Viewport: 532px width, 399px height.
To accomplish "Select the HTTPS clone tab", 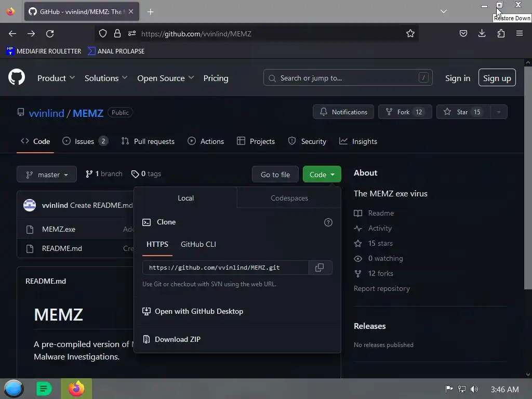I will click(x=157, y=244).
